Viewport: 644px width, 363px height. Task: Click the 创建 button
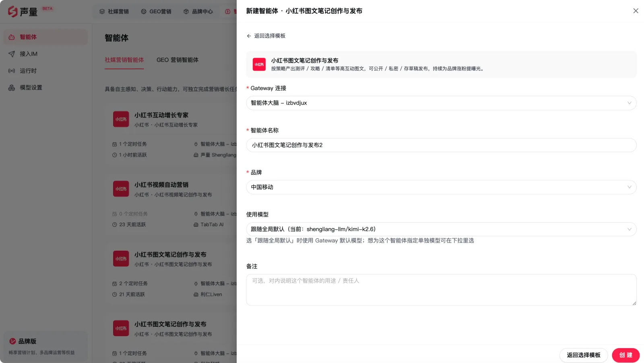[625, 355]
